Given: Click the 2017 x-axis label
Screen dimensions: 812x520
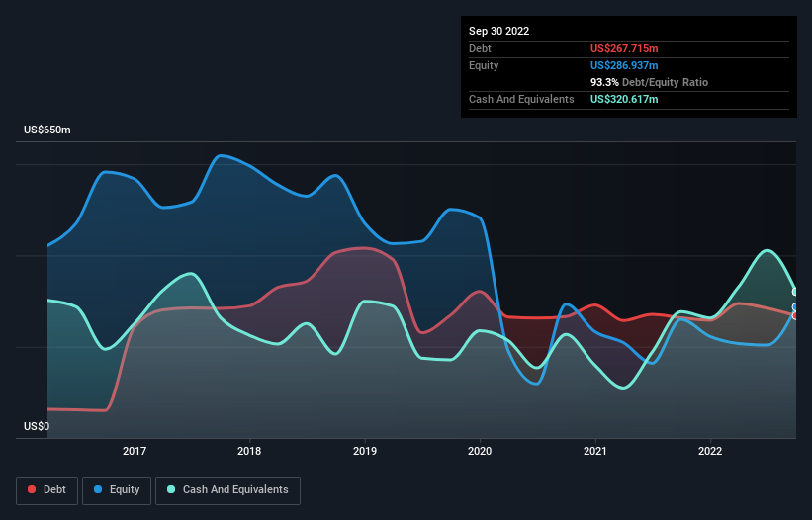Looking at the screenshot, I should 135,451.
